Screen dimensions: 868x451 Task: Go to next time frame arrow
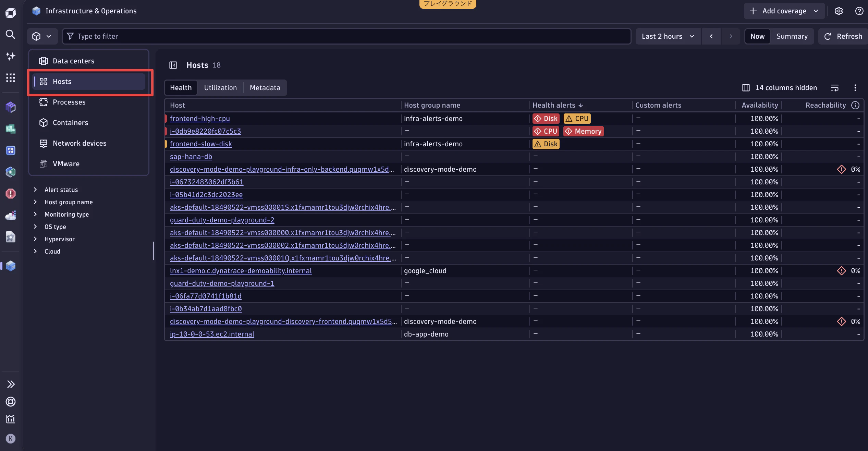click(731, 36)
